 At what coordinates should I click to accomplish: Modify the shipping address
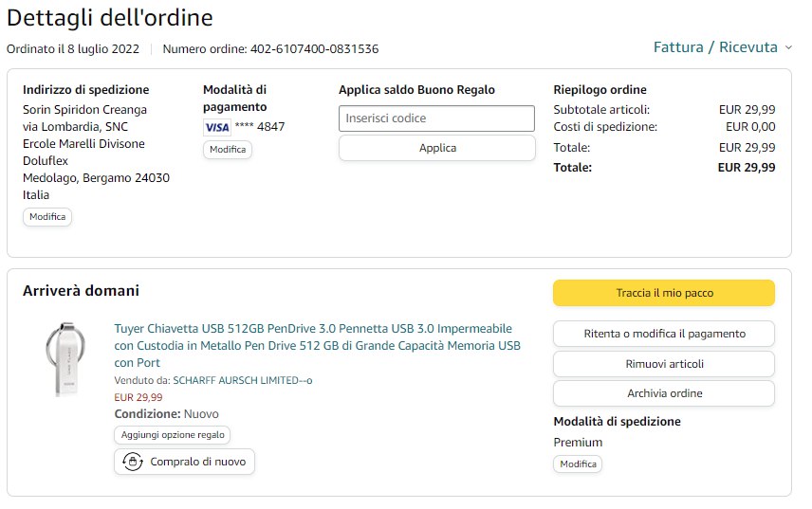pos(47,217)
